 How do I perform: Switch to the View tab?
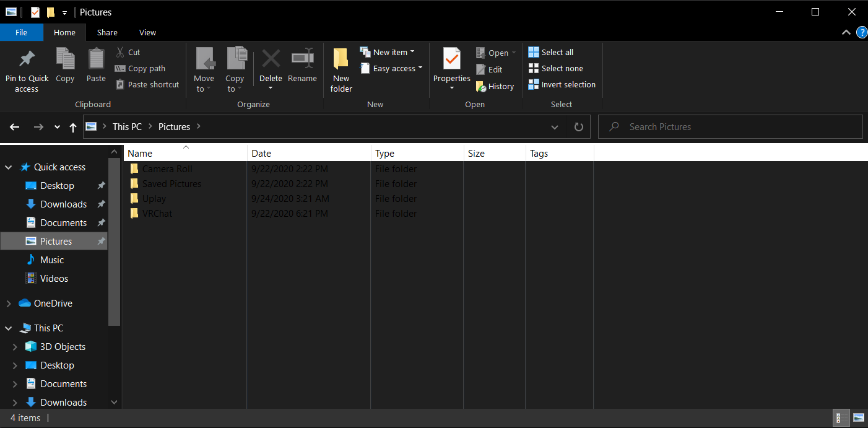147,33
